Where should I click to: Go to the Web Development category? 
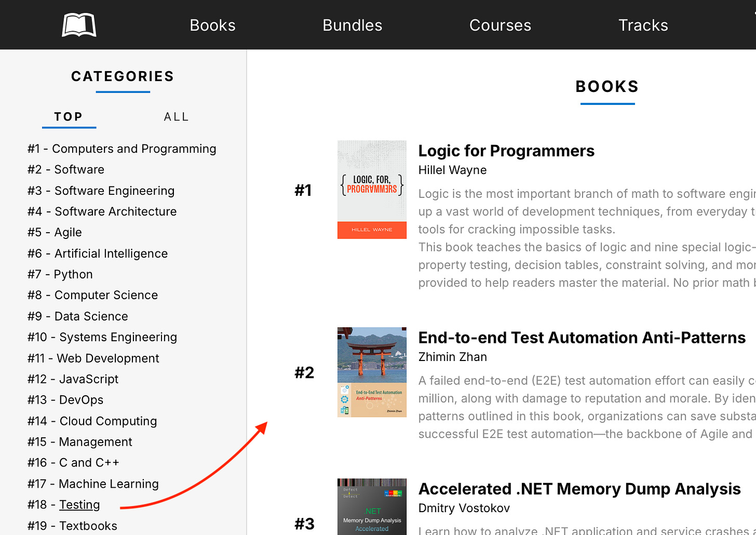pyautogui.click(x=93, y=358)
